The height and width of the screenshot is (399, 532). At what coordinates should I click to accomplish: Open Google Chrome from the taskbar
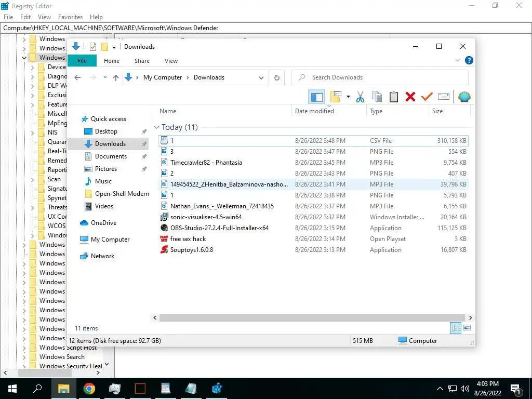pyautogui.click(x=89, y=389)
